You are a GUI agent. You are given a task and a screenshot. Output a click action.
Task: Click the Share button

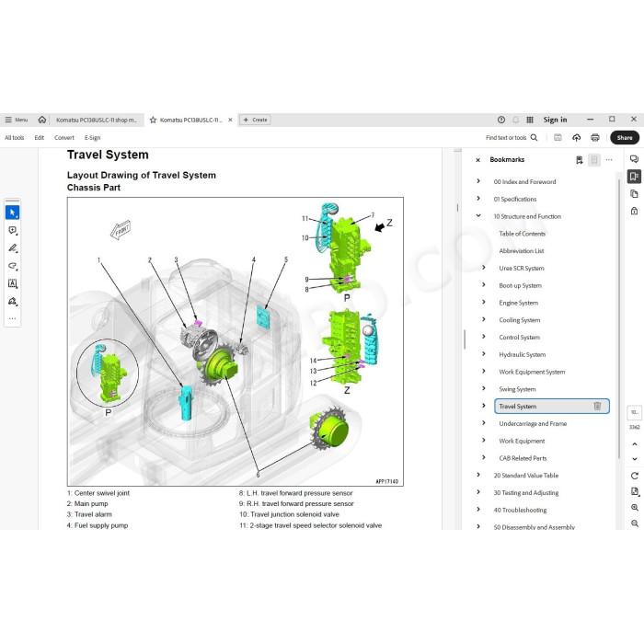[625, 138]
